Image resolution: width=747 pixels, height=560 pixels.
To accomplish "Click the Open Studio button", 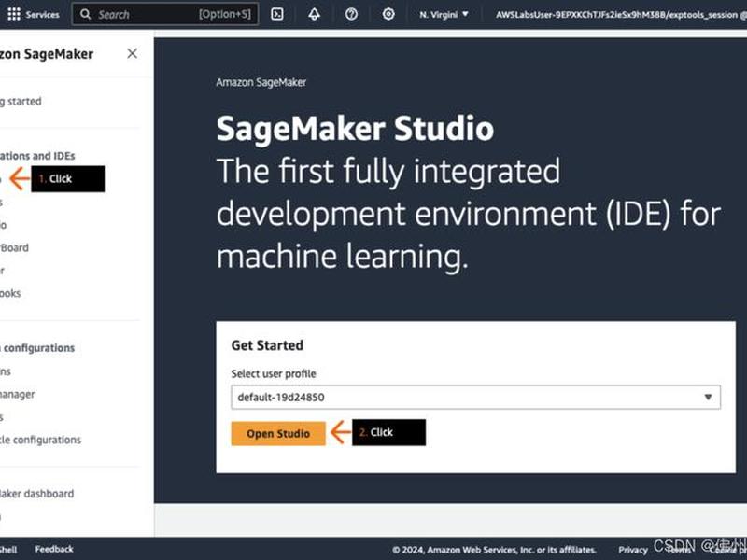I will [278, 433].
